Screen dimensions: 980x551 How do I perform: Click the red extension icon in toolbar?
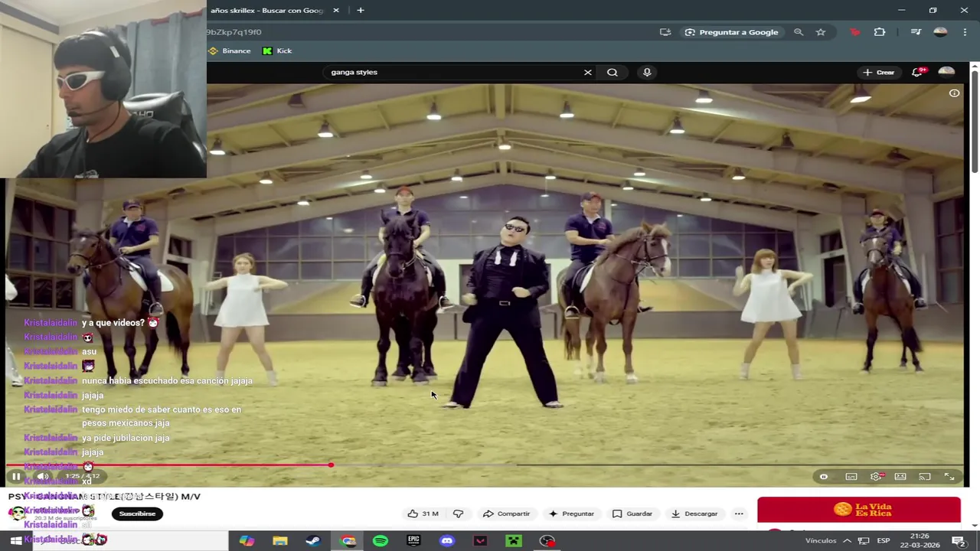point(855,32)
